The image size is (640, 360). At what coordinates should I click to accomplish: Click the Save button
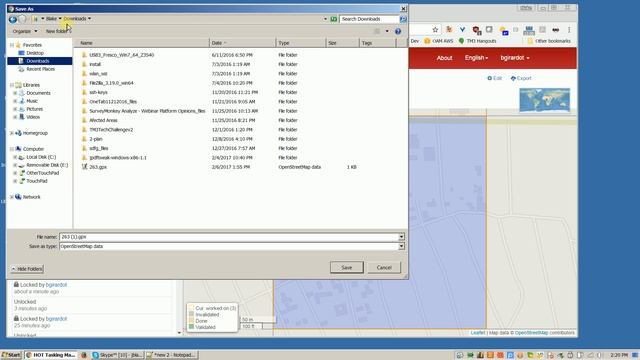347,268
